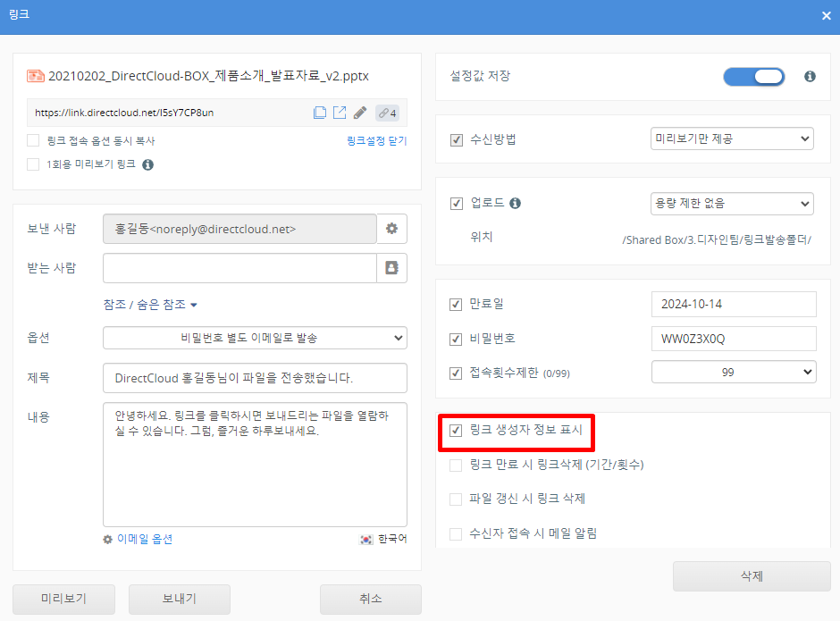Click info icon next to 업로드

(x=515, y=204)
